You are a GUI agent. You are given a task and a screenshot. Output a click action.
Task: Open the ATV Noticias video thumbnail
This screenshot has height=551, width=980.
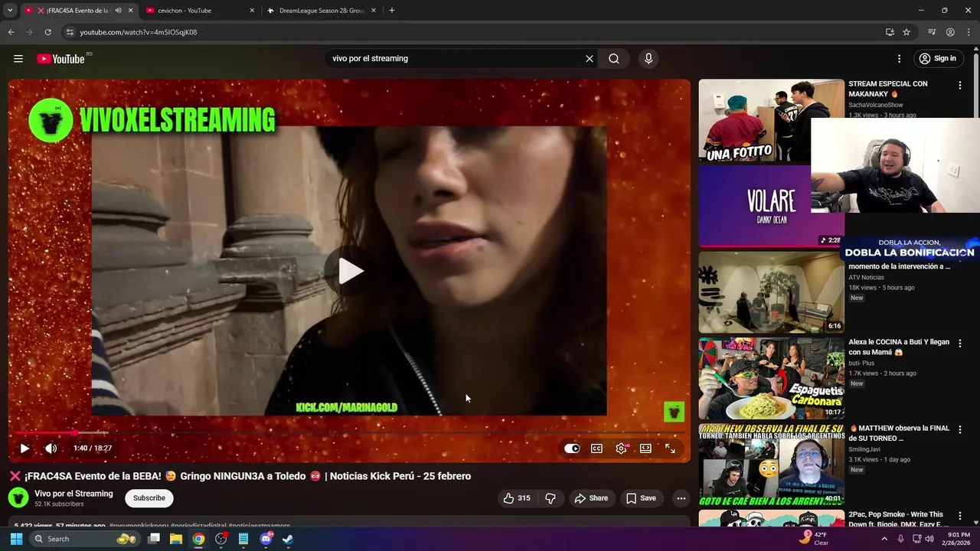tap(771, 292)
